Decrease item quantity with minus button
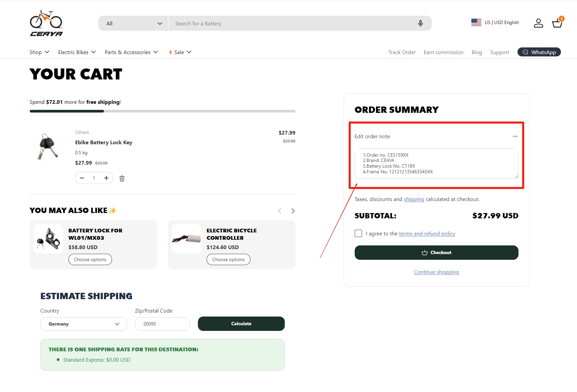Screen dimensions: 577x392 coord(82,178)
